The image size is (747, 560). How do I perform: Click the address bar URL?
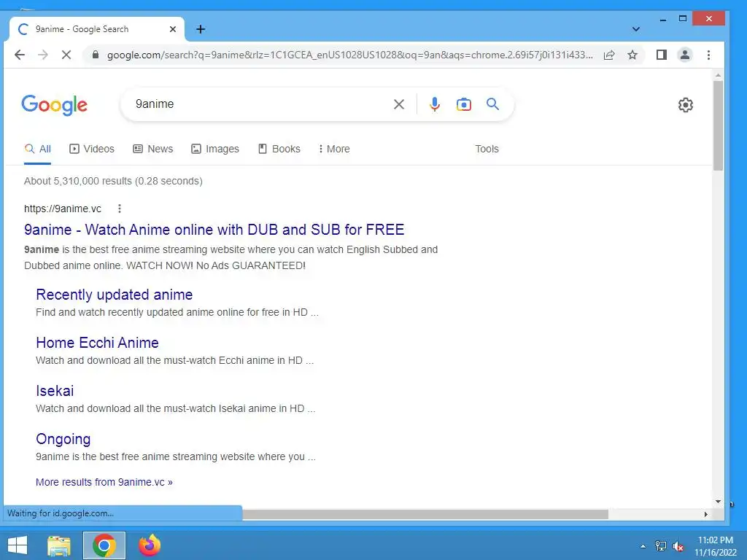349,55
